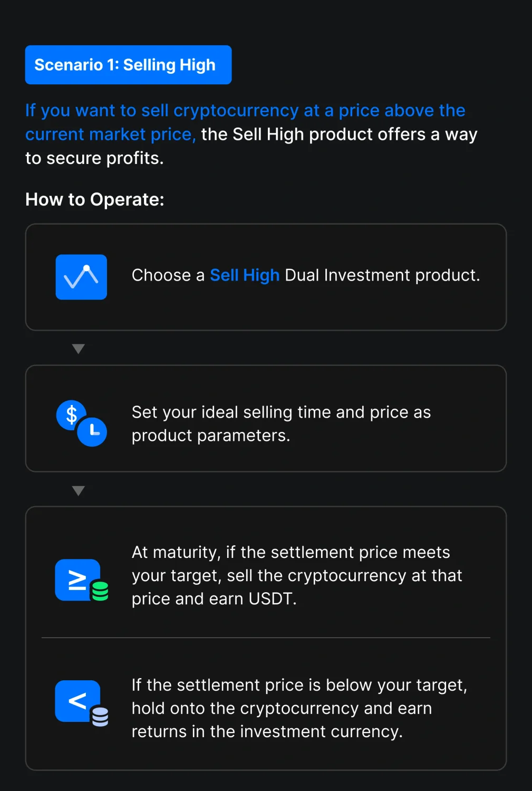Click the green coin stack icon
Viewport: 532px width, 791px height.
[x=100, y=591]
